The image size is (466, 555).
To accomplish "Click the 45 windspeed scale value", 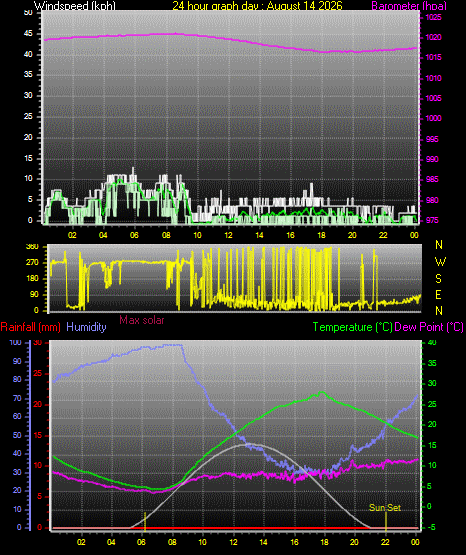I will point(28,34).
